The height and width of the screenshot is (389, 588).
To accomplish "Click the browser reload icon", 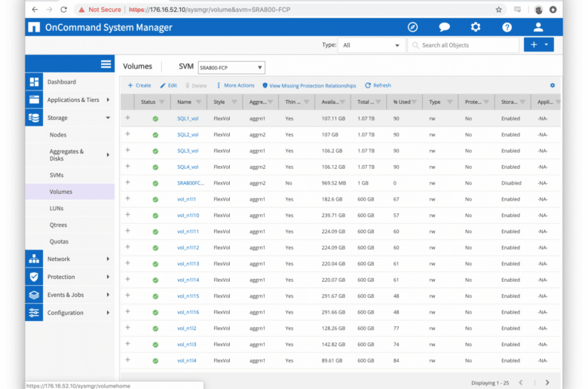I will click(x=63, y=9).
